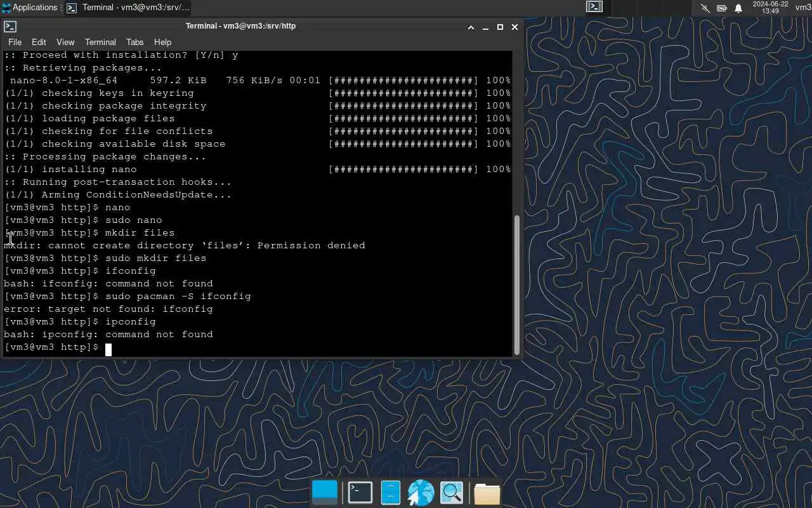Close the terminal window
Image resolution: width=812 pixels, height=508 pixels.
tap(514, 27)
